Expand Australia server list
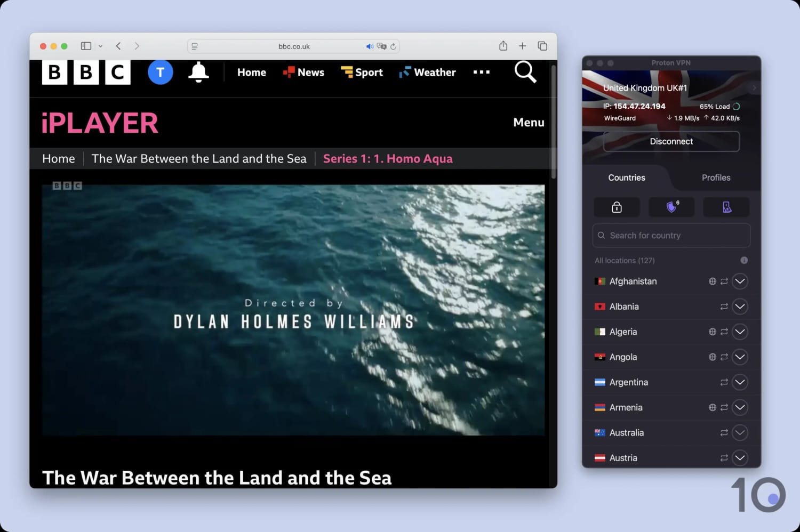This screenshot has width=800, height=532. coord(740,433)
